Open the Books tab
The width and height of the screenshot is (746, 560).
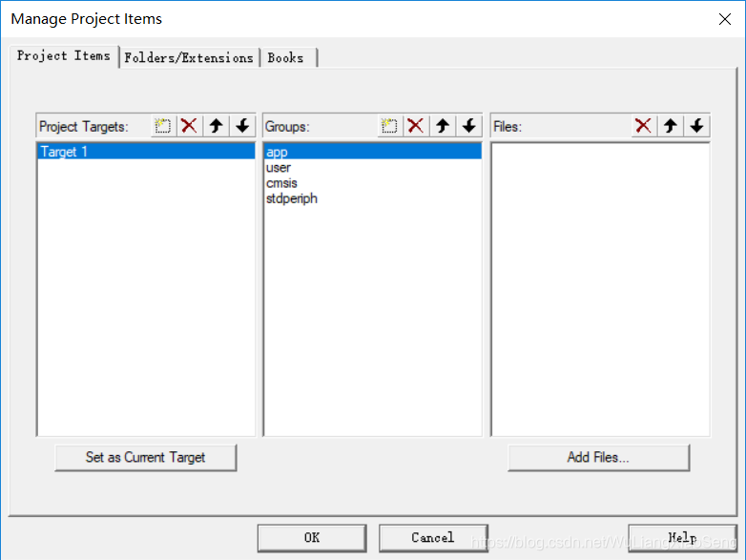coord(288,58)
